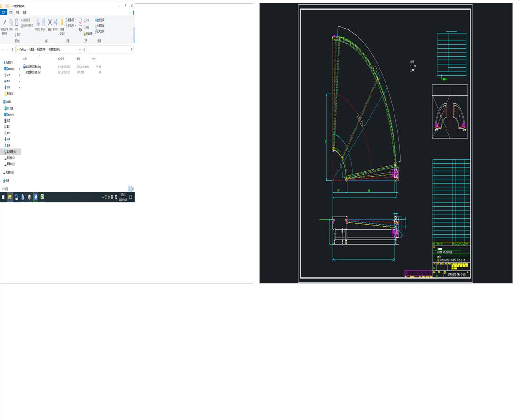This screenshot has height=420, width=520.
Task: Click the input method indicator in system tray
Action: [112, 197]
